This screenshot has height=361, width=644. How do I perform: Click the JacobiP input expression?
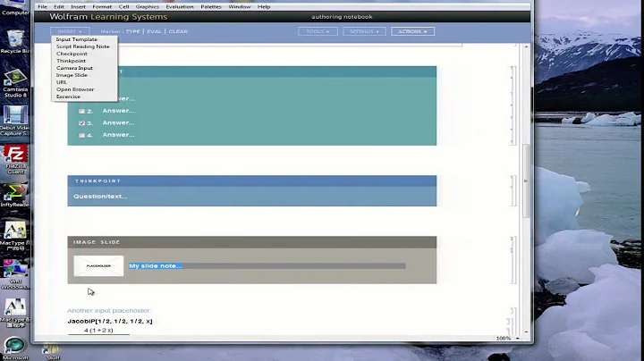tap(110, 321)
